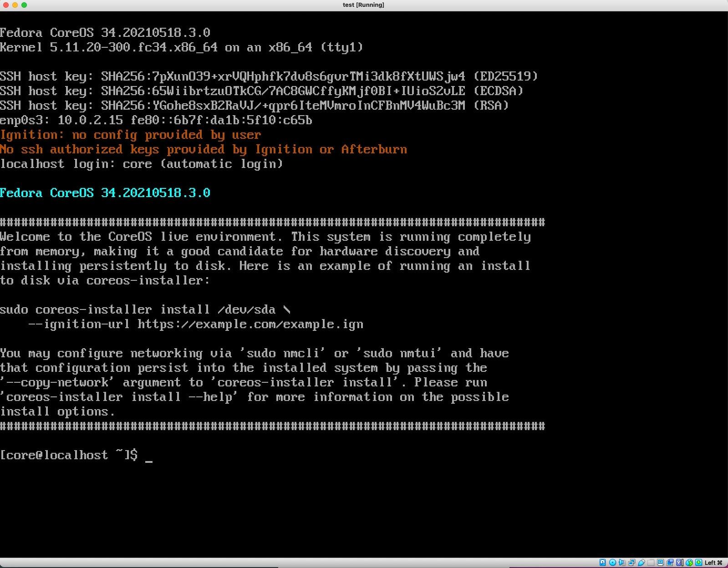Click the topmost white 'Fedora CoreOS' line
The image size is (728, 568).
click(x=105, y=33)
